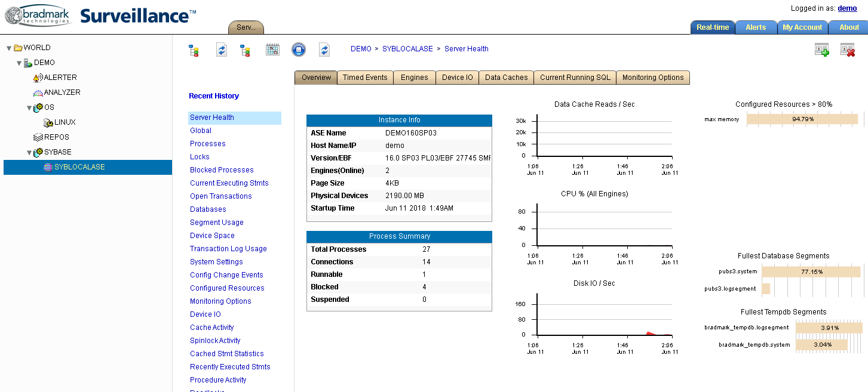The height and width of the screenshot is (392, 868).
Task: Click the refresh icon right of stop button
Action: (324, 50)
